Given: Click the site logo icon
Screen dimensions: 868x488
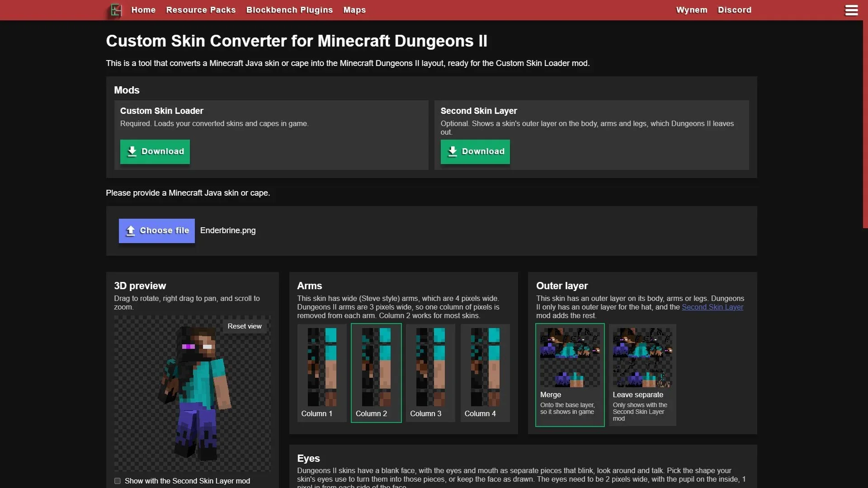Looking at the screenshot, I should pos(116,10).
